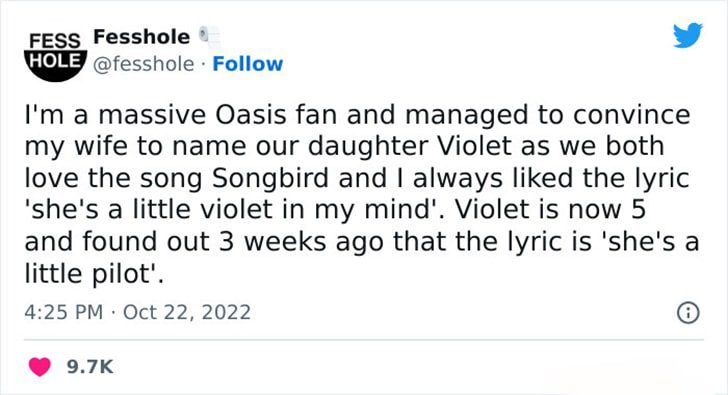The image size is (728, 395).
Task: Open the 4:25 PM timestamp
Action: click(64, 312)
